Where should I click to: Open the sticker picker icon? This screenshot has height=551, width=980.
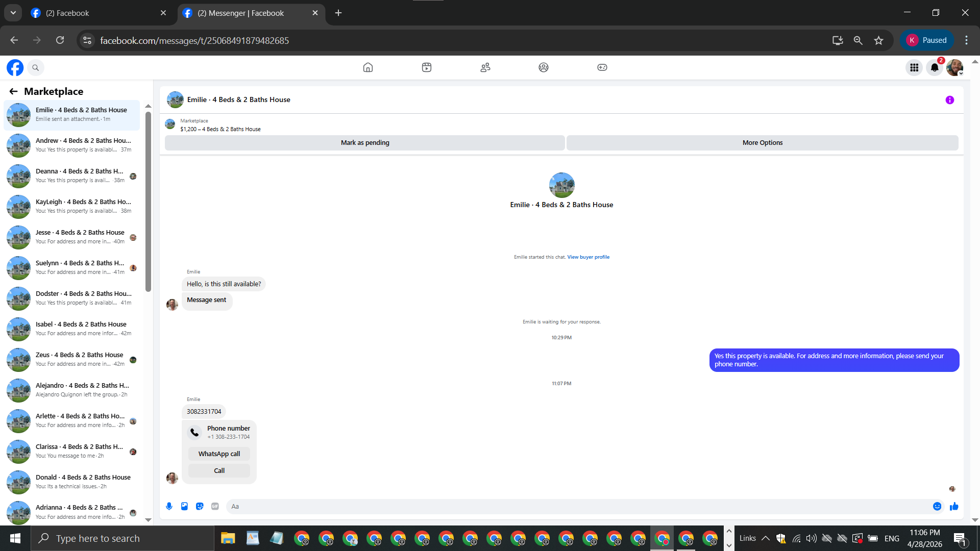point(200,506)
